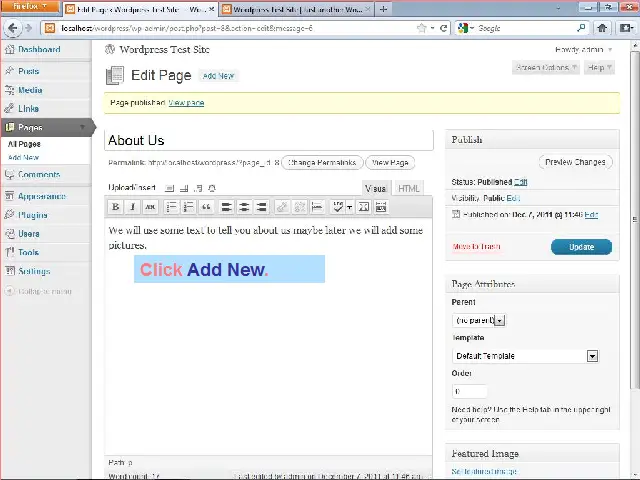This screenshot has width=640, height=480.
Task: Click Add New next to Edit Page
Action: click(x=218, y=76)
